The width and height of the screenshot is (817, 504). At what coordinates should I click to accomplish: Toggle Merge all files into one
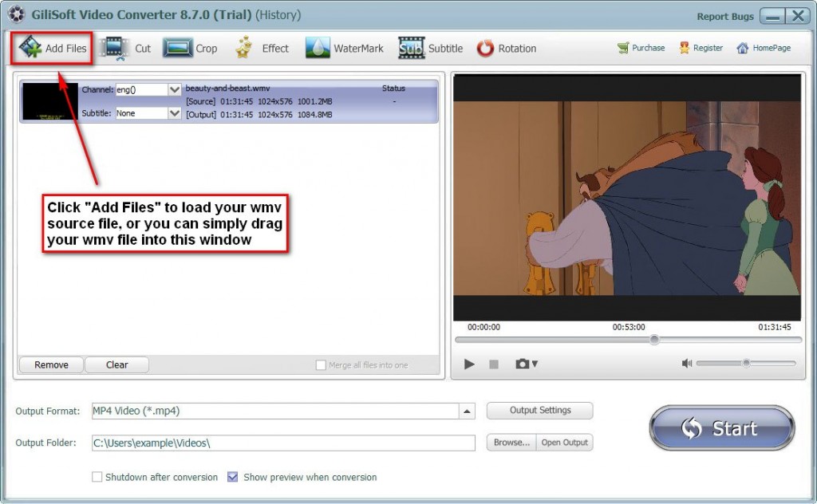(x=321, y=365)
